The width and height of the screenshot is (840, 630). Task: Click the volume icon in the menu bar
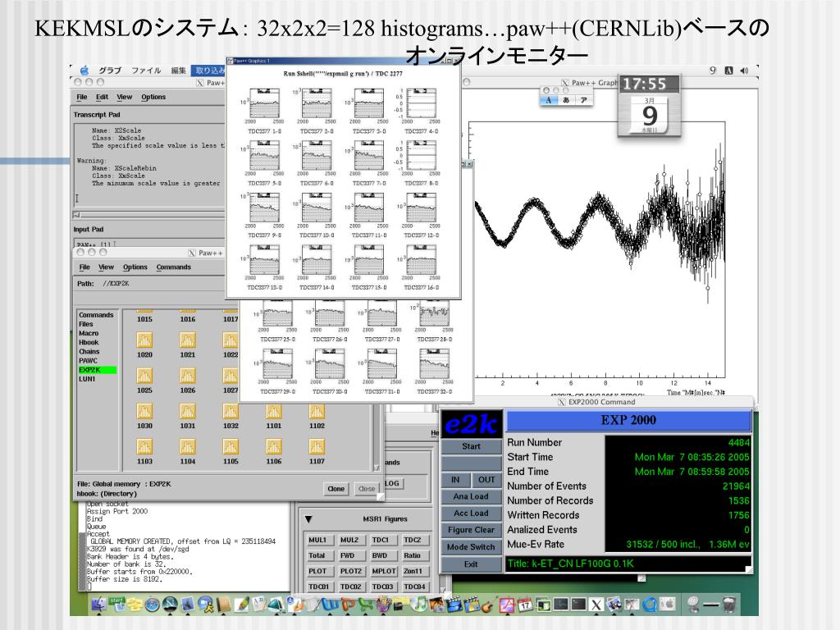[744, 71]
